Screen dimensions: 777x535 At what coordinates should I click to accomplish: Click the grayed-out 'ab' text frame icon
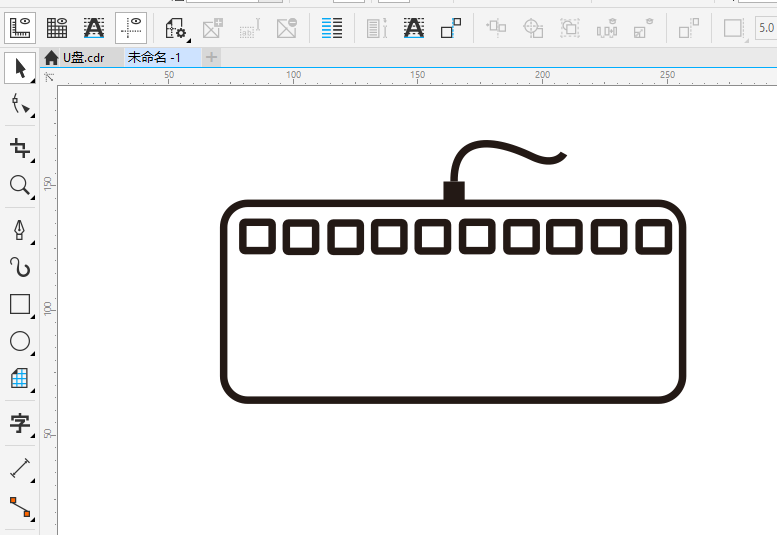click(249, 28)
